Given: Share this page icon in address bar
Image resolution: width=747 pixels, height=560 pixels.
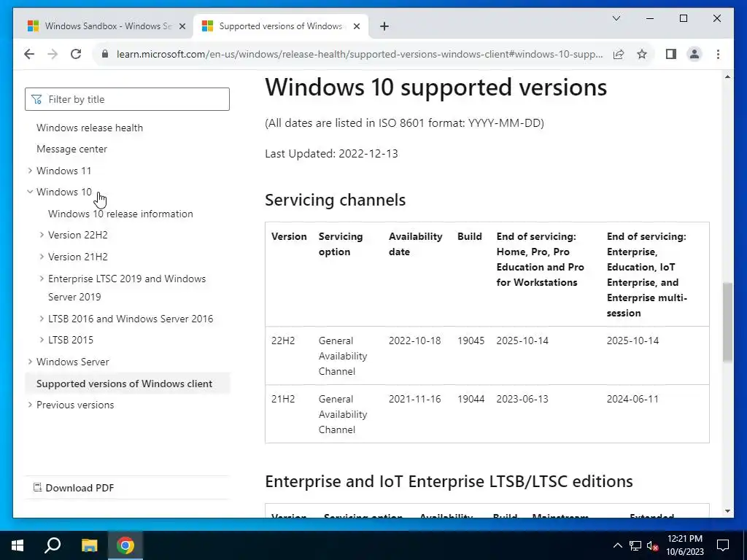Looking at the screenshot, I should [619, 54].
